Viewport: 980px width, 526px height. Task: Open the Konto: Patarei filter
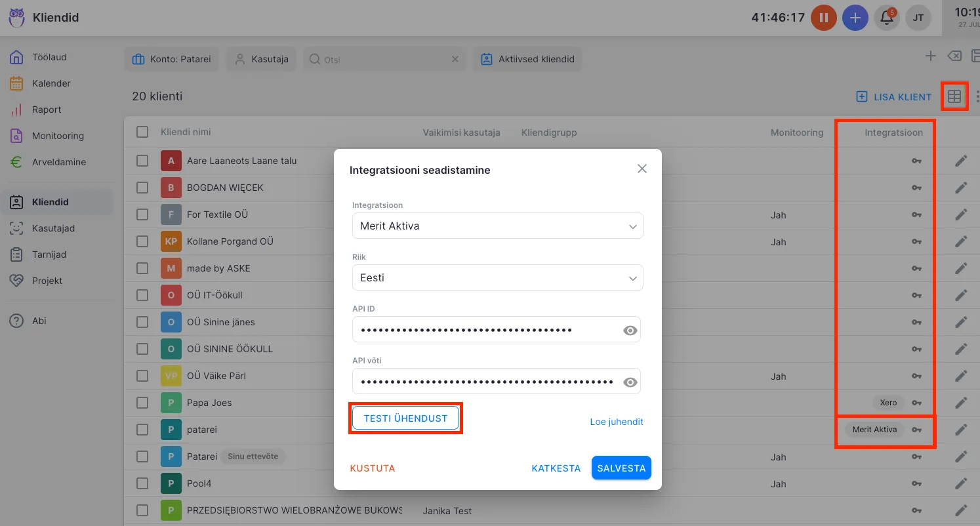(172, 59)
